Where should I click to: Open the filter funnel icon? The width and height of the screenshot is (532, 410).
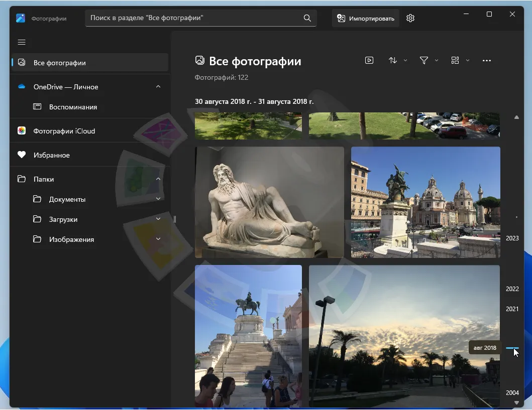[x=424, y=60]
